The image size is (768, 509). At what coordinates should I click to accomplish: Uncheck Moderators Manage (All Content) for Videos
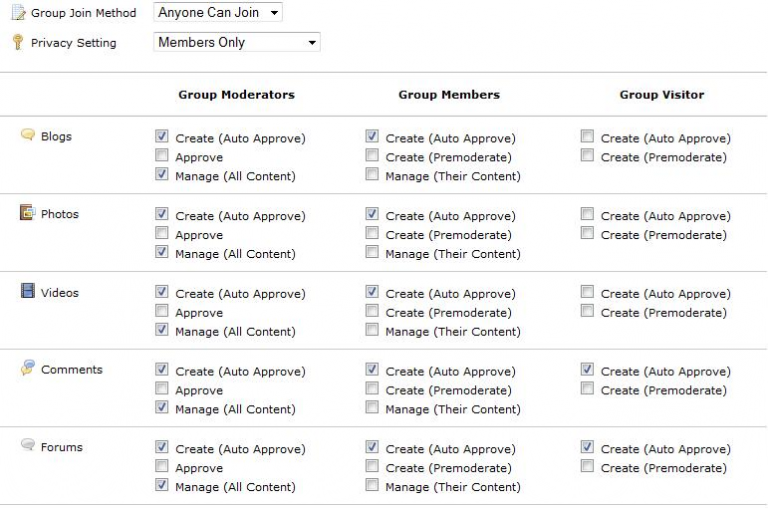(162, 330)
